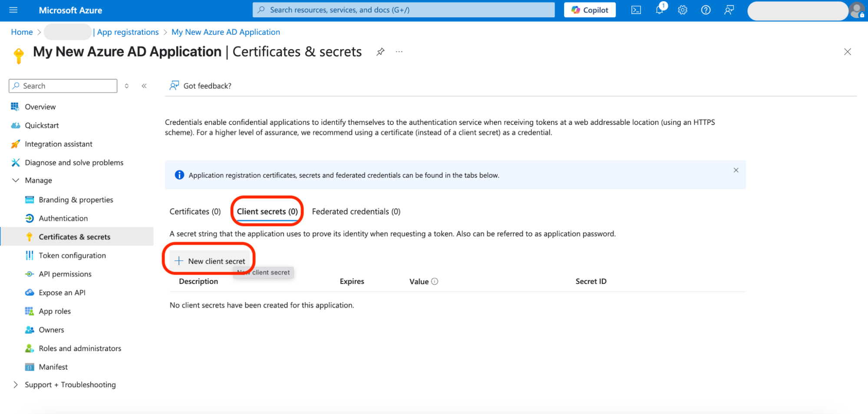The image size is (868, 414).
Task: Select Certificates & secrets in sidebar
Action: pos(75,237)
